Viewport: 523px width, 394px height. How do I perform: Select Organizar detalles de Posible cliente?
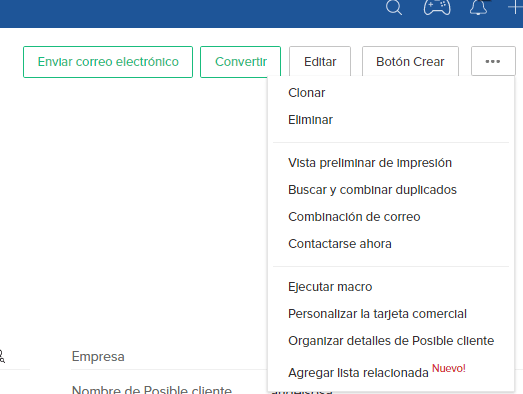[x=391, y=341]
